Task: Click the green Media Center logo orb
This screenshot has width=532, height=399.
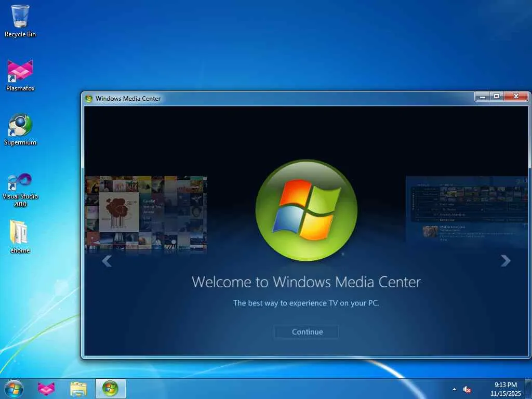Action: 306,210
